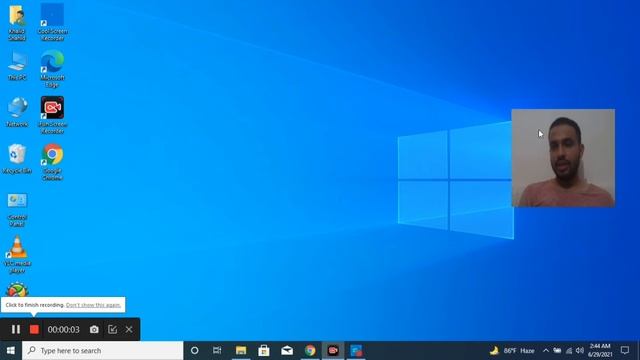Open Google Chrome from the taskbar
The height and width of the screenshot is (360, 640).
[310, 351]
